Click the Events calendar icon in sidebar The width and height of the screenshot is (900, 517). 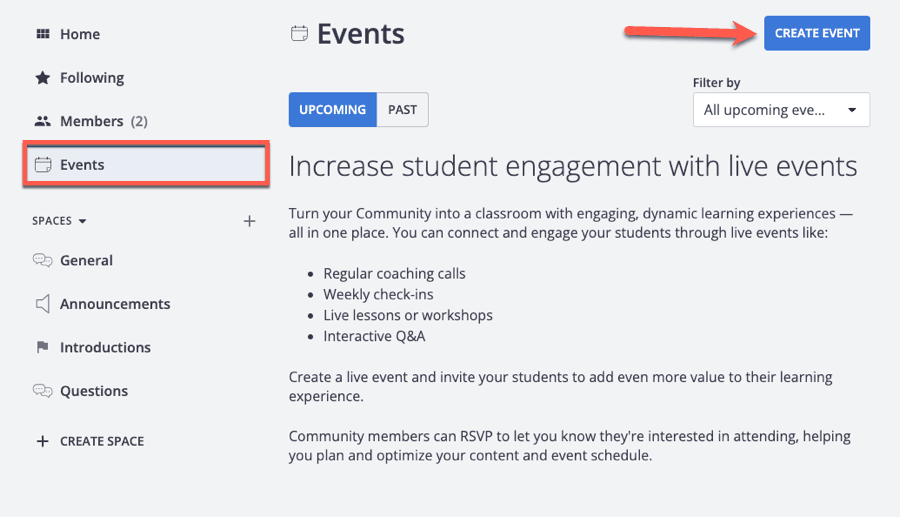[x=43, y=165]
